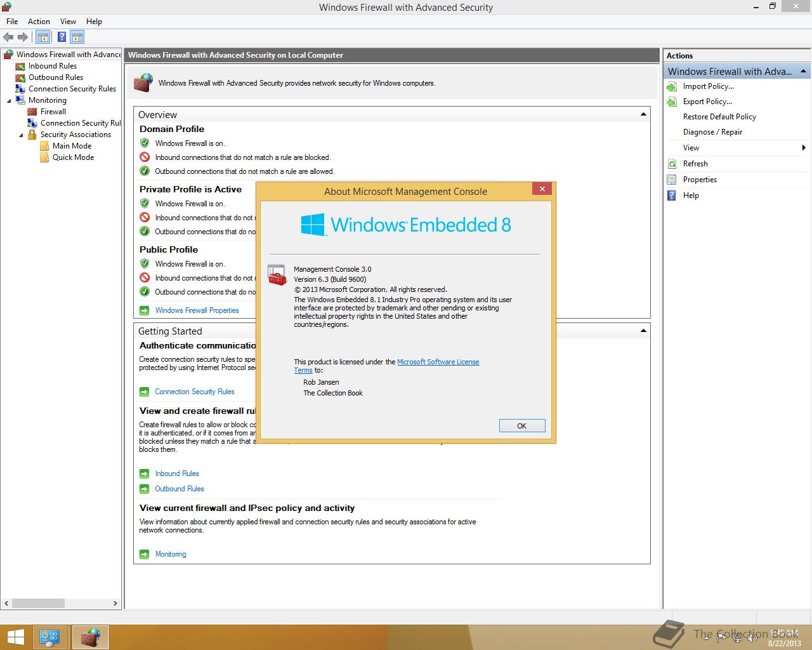Open the Help menu in menu bar
This screenshot has width=812, height=650.
(x=94, y=22)
